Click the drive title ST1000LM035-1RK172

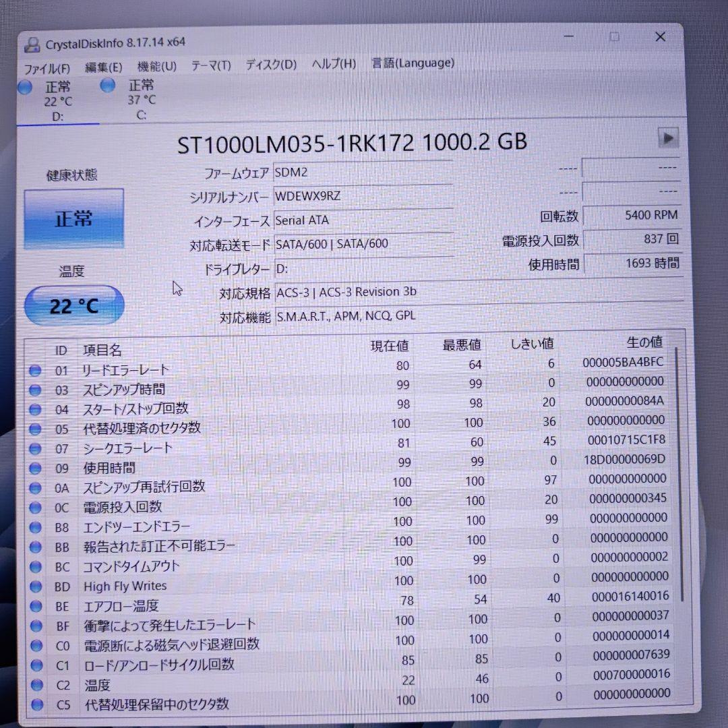[x=351, y=142]
